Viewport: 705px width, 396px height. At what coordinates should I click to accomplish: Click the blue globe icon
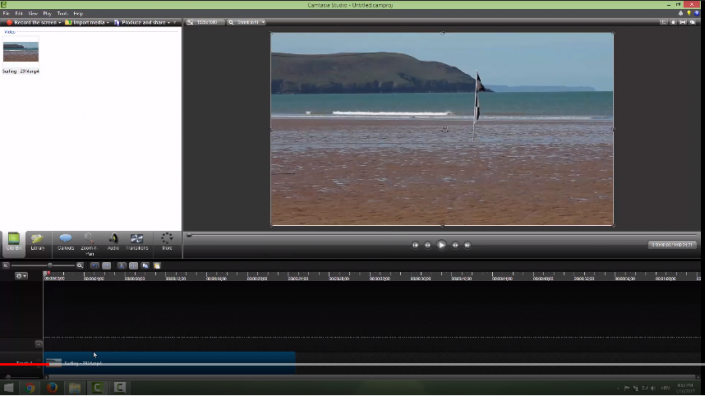point(696,13)
